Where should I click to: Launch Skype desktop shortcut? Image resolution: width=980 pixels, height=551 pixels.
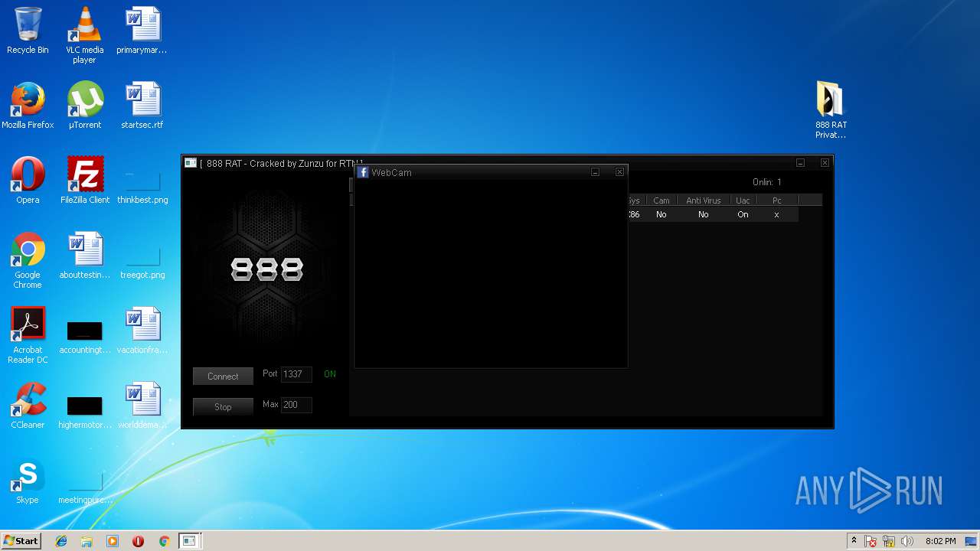click(x=28, y=481)
